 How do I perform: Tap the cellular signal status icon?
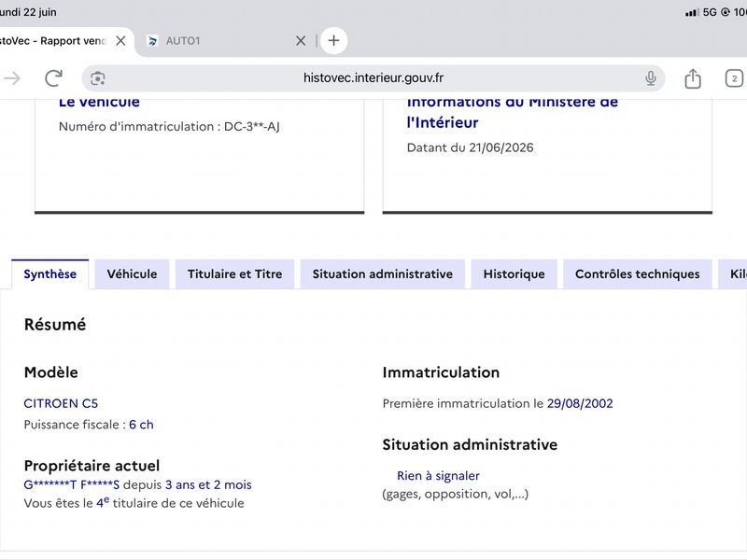(x=692, y=12)
